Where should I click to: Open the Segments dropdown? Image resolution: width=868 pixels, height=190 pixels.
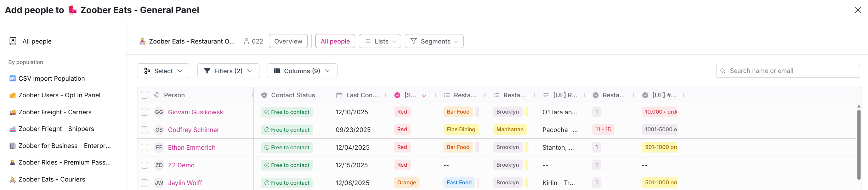pyautogui.click(x=434, y=41)
